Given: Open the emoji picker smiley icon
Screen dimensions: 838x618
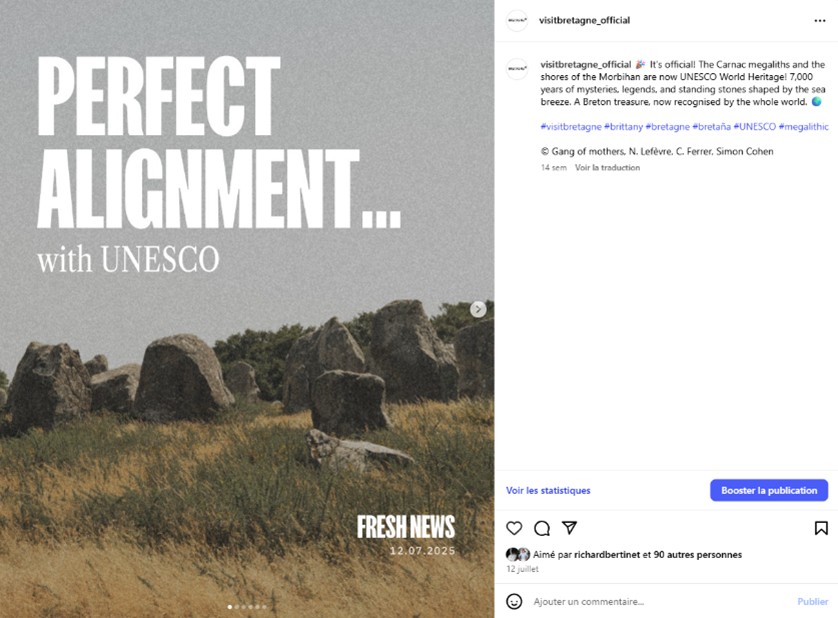Looking at the screenshot, I should 514,601.
